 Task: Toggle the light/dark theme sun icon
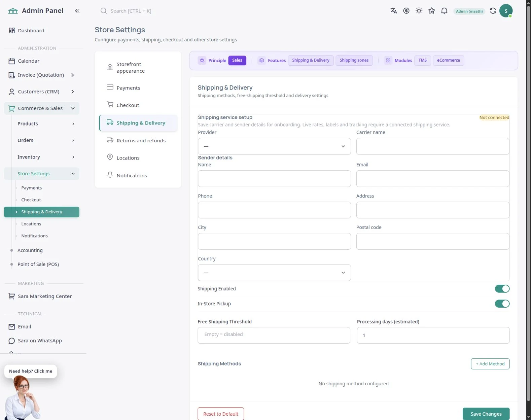419,11
